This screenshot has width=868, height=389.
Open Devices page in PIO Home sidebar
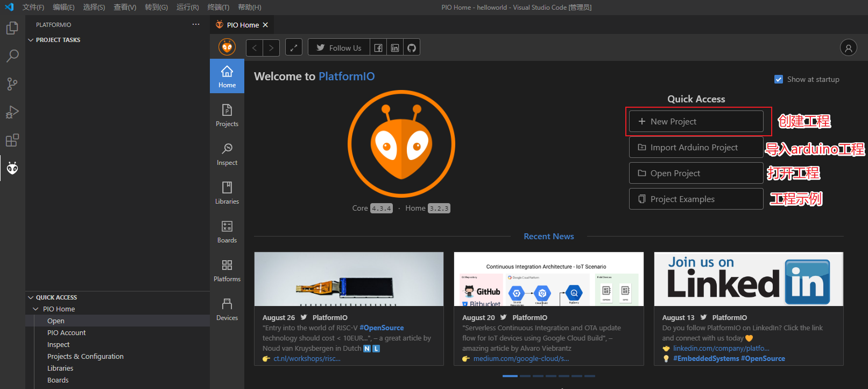pos(227,309)
